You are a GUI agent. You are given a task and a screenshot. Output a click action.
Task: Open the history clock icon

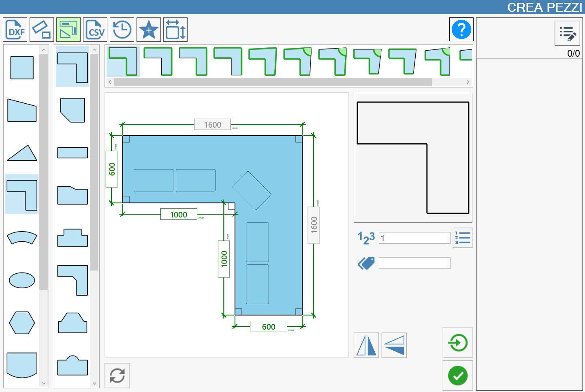tap(122, 30)
